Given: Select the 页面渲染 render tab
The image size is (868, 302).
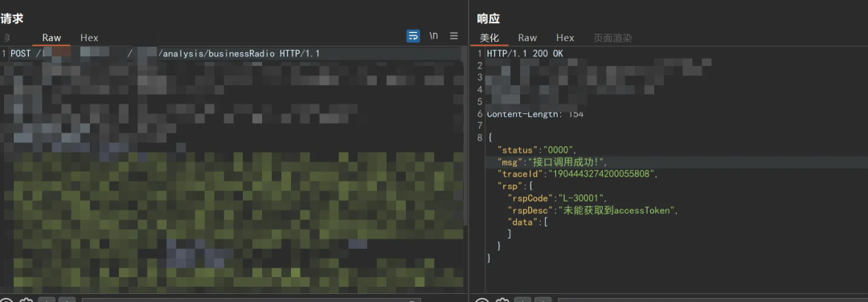Looking at the screenshot, I should tap(612, 38).
